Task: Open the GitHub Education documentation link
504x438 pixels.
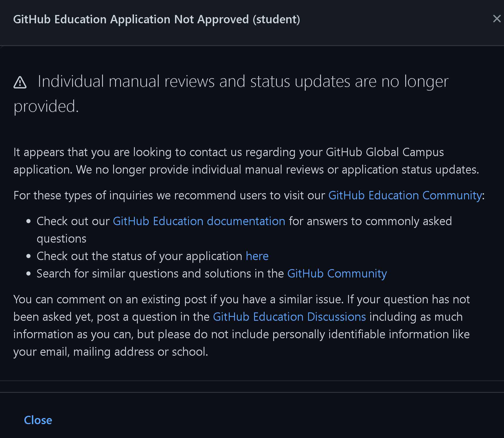Action: [199, 221]
